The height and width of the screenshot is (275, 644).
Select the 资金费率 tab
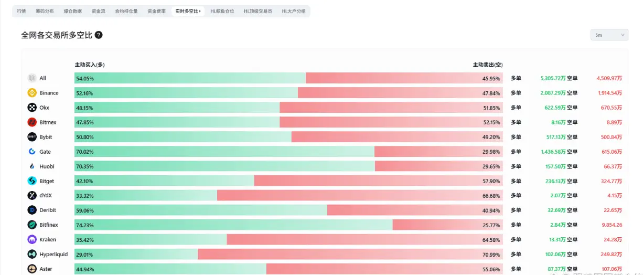(x=156, y=11)
